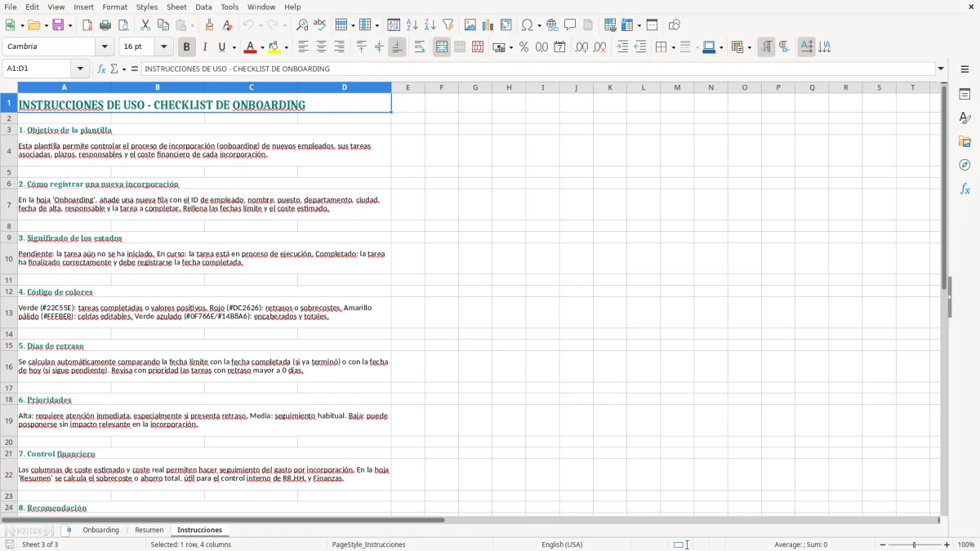Viewport: 980px width, 551px height.
Task: Toggle Center Horizontally alignment
Action: (321, 47)
